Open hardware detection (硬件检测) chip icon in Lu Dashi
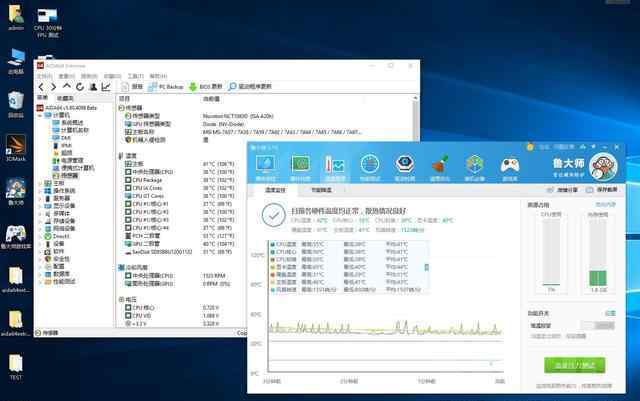Screen dimensions: 640x401 click(x=300, y=167)
